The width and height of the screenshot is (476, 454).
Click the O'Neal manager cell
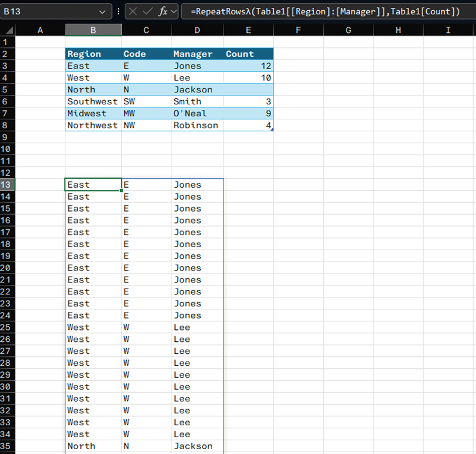coord(197,113)
